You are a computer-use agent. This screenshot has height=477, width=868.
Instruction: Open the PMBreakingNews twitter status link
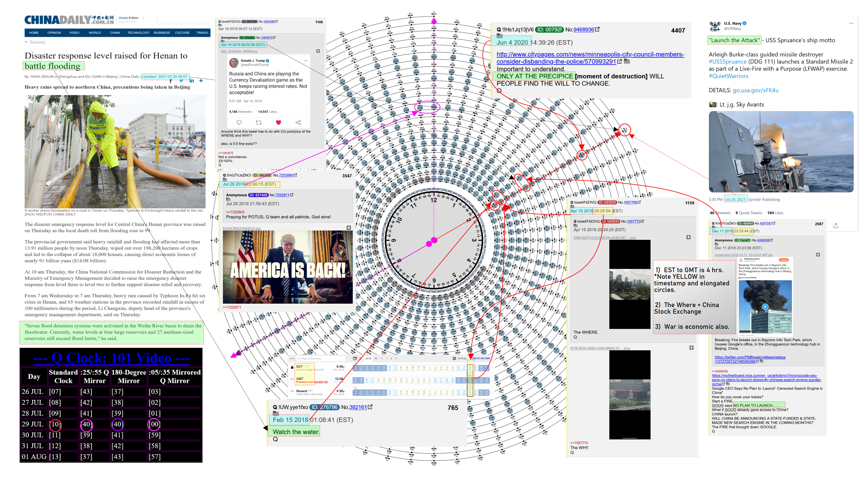coord(750,359)
